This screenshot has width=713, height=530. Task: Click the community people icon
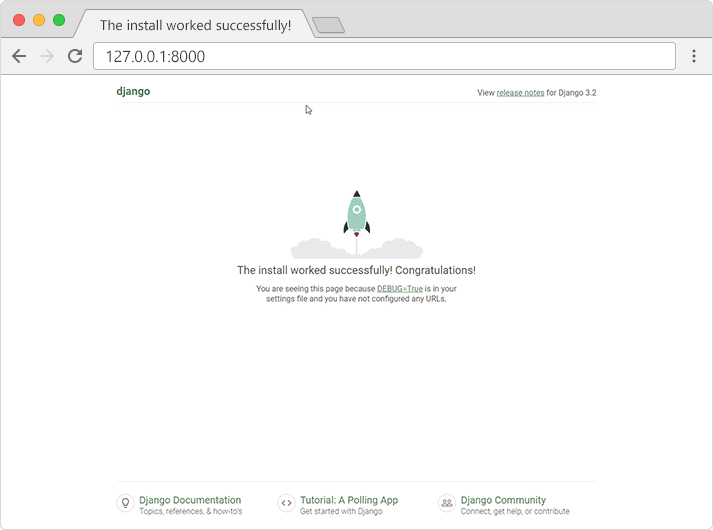[x=447, y=503]
